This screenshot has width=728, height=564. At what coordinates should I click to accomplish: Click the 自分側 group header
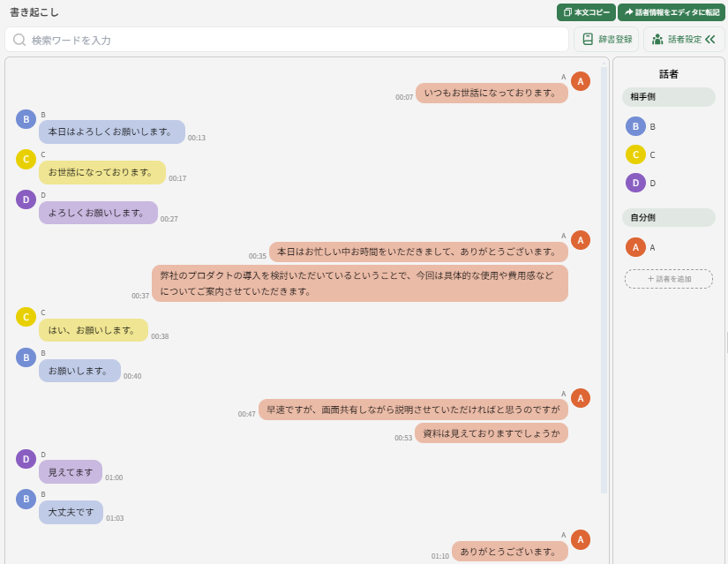tap(669, 217)
